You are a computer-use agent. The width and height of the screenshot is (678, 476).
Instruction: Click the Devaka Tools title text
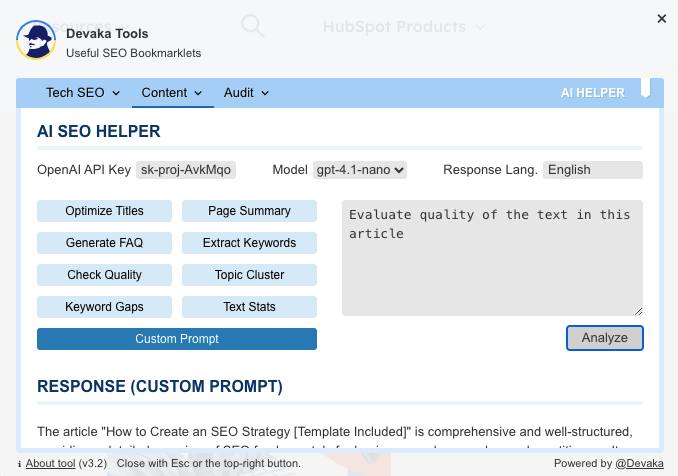tap(107, 34)
